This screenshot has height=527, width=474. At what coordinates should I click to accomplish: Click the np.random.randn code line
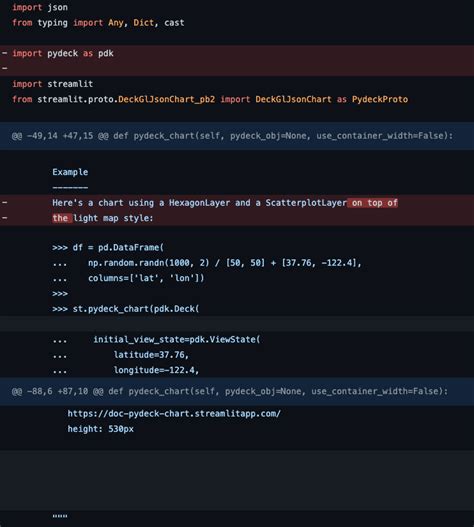[x=207, y=263]
